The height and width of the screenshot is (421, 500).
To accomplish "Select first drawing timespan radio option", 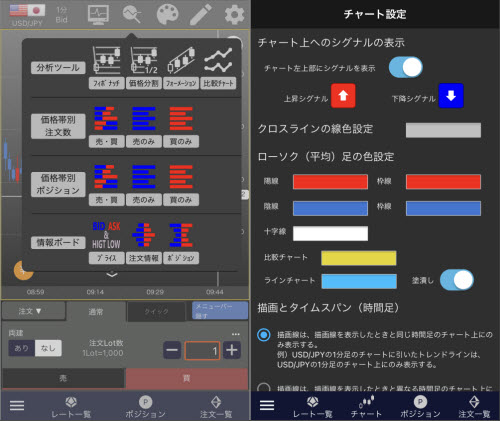I will point(264,335).
